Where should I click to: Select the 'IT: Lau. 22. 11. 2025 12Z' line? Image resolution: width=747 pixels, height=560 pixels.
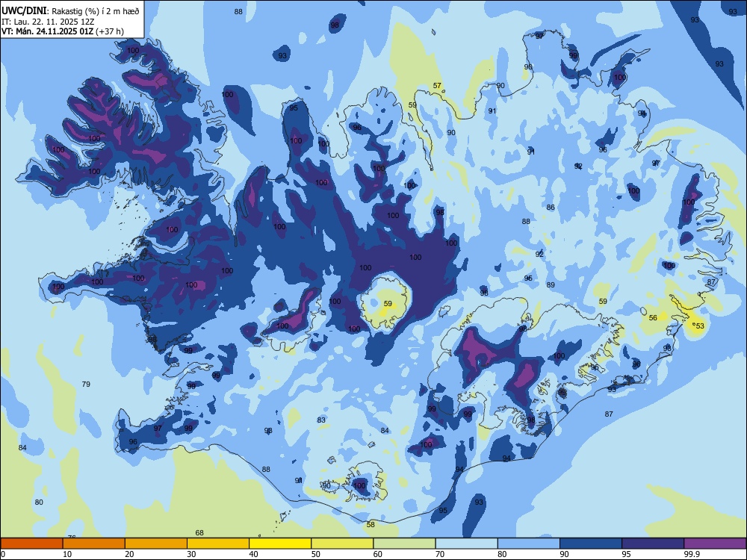48,22
